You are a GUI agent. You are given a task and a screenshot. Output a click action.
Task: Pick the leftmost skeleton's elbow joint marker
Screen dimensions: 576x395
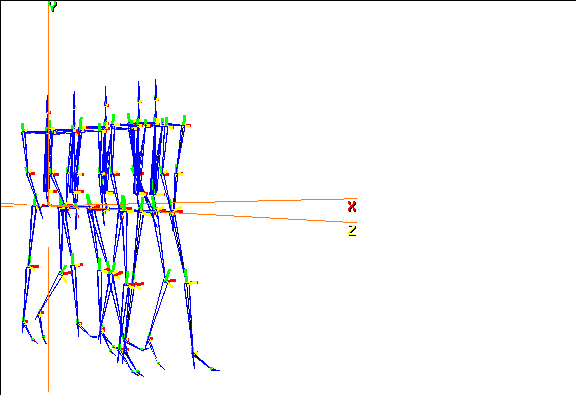tap(29, 172)
